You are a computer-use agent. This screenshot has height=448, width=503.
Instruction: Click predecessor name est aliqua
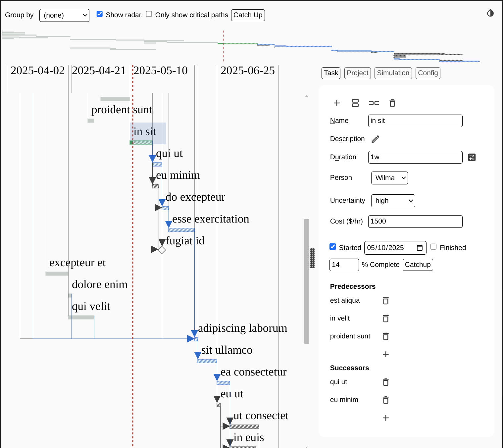[x=345, y=300]
